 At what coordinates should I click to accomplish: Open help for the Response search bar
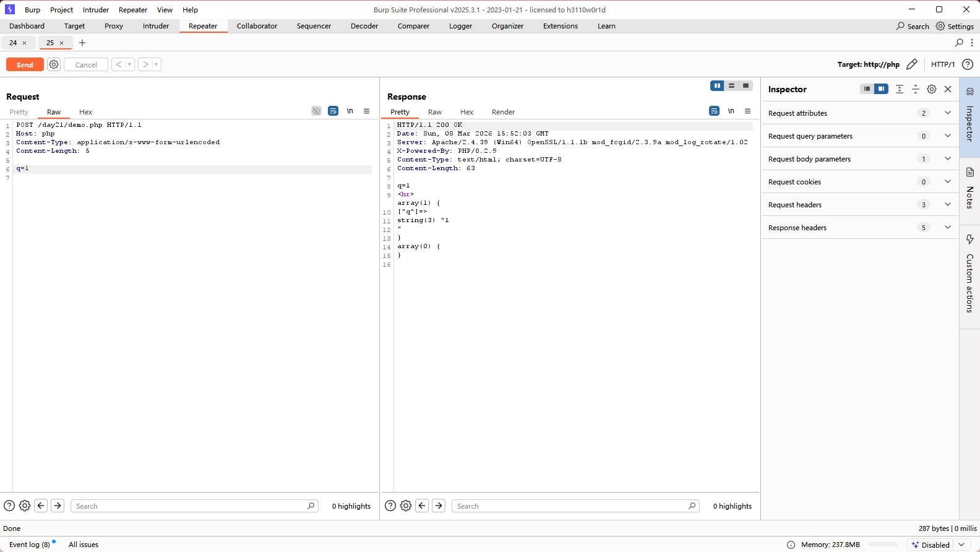[390, 506]
